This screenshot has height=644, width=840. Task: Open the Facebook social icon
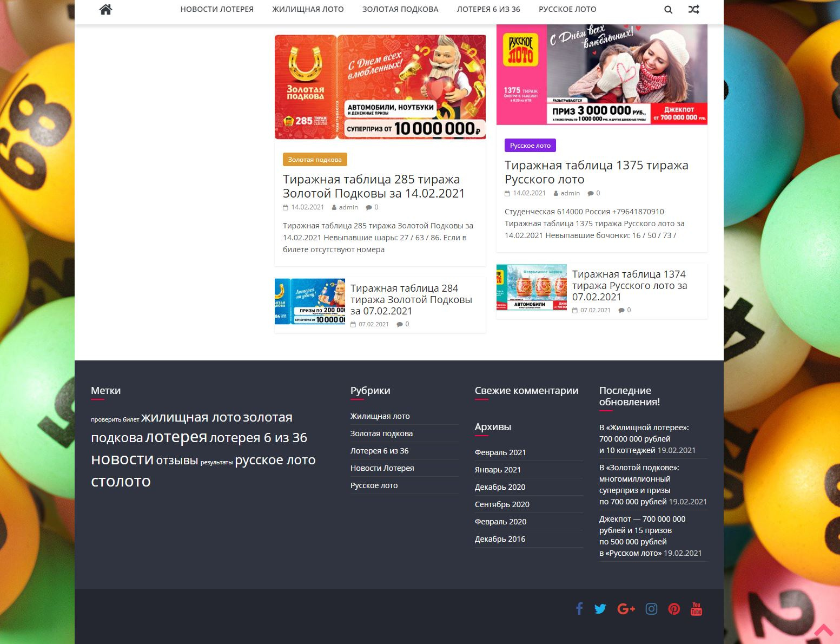579,609
